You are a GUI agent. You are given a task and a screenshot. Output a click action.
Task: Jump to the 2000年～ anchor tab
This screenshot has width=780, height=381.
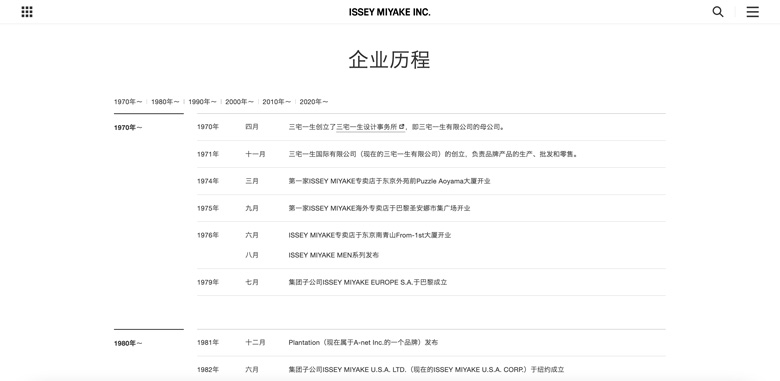point(239,102)
